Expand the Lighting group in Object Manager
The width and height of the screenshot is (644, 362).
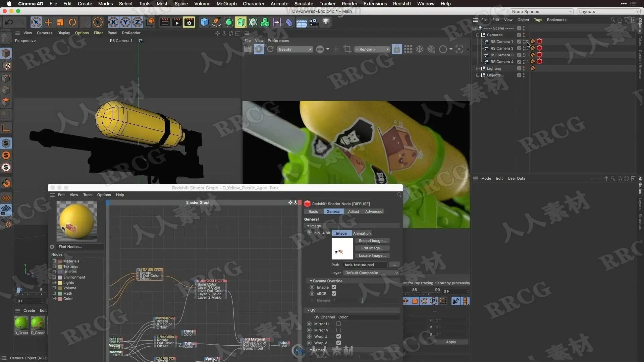(x=478, y=68)
